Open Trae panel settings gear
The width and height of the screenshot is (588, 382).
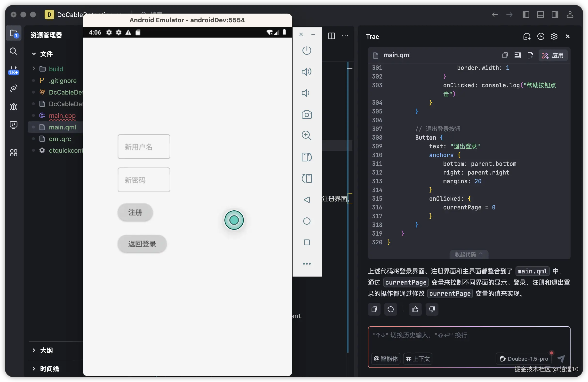tap(554, 36)
